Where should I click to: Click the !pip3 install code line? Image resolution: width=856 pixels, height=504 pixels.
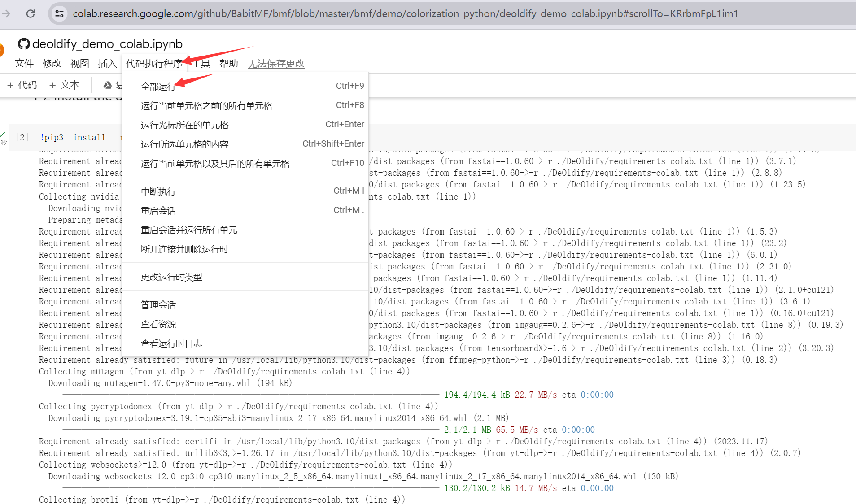click(81, 137)
